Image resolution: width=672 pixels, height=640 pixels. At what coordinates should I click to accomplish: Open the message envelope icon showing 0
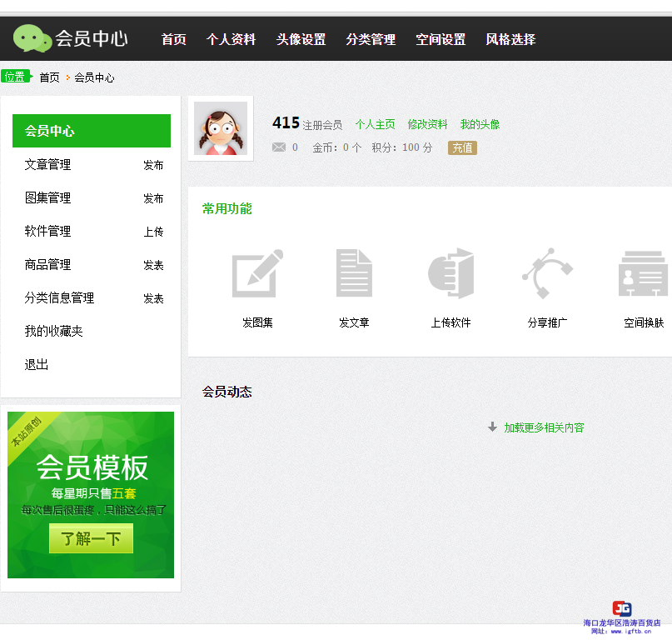277,147
